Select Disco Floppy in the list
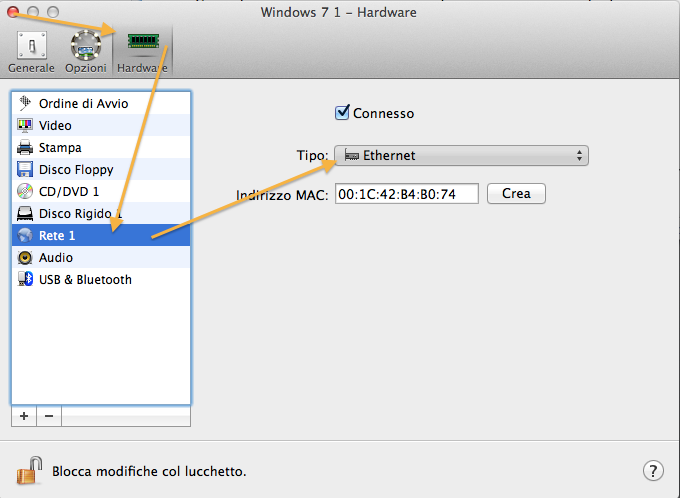Image resolution: width=680 pixels, height=498 pixels. pyautogui.click(x=101, y=169)
